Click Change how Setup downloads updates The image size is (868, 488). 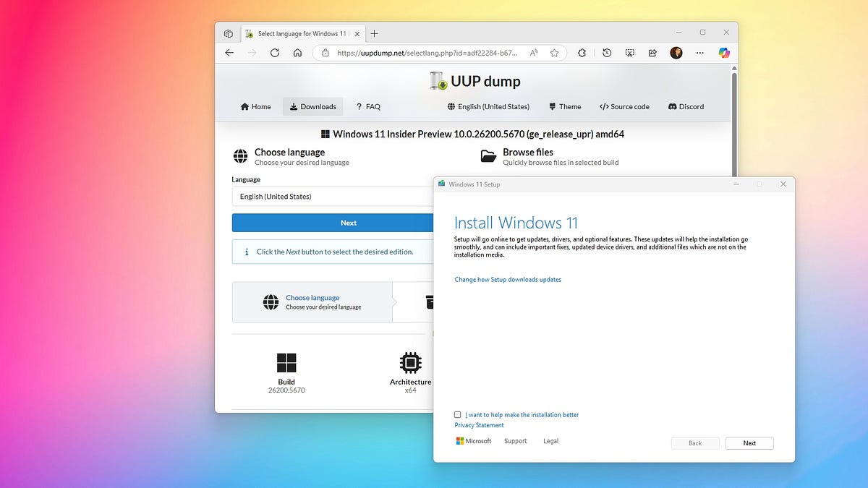pyautogui.click(x=508, y=280)
